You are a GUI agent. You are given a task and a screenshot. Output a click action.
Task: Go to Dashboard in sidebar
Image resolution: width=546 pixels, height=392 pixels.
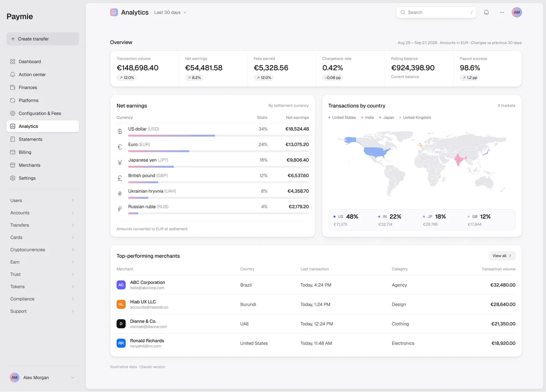[43, 62]
